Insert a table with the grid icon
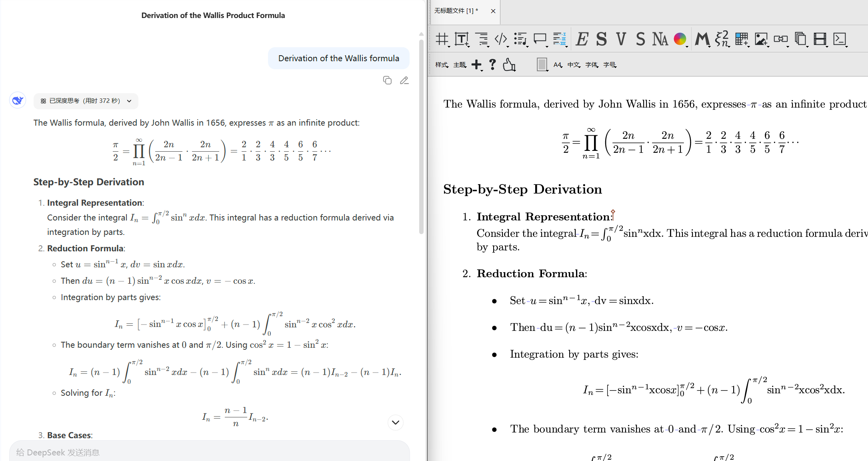The image size is (868, 461). pos(742,39)
